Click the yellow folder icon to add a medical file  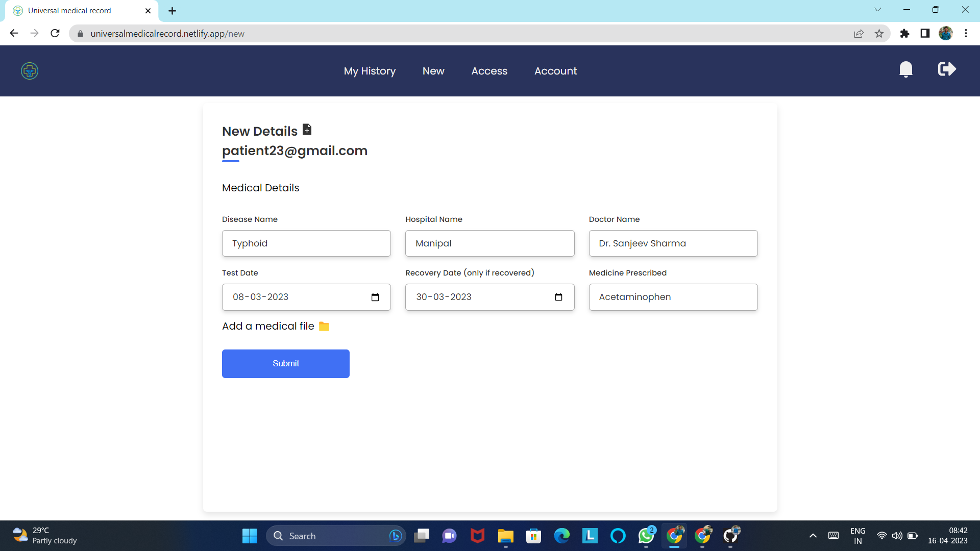(324, 326)
